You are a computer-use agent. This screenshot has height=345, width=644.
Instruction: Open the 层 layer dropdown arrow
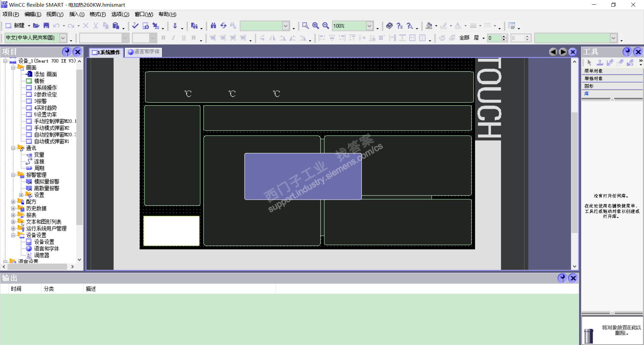(483, 38)
